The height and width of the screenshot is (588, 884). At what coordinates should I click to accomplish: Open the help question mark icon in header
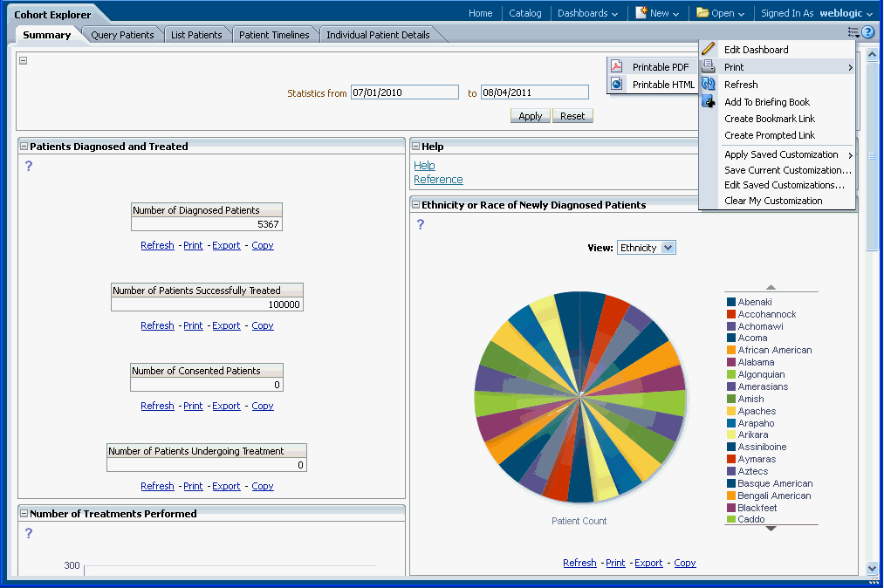(867, 32)
